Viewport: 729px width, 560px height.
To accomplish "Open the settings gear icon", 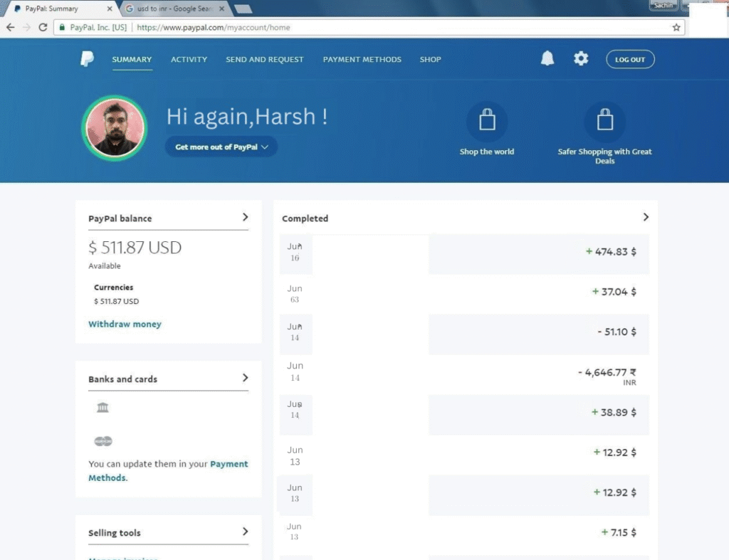I will click(x=581, y=59).
